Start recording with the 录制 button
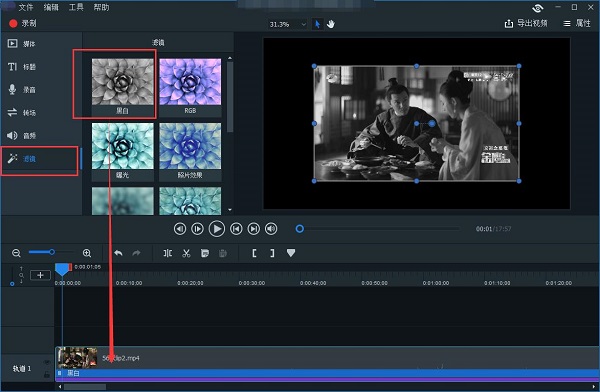 point(23,23)
